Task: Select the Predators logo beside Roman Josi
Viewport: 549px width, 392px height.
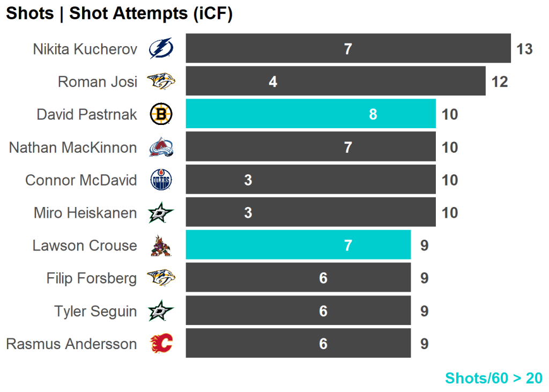Action: tap(161, 82)
